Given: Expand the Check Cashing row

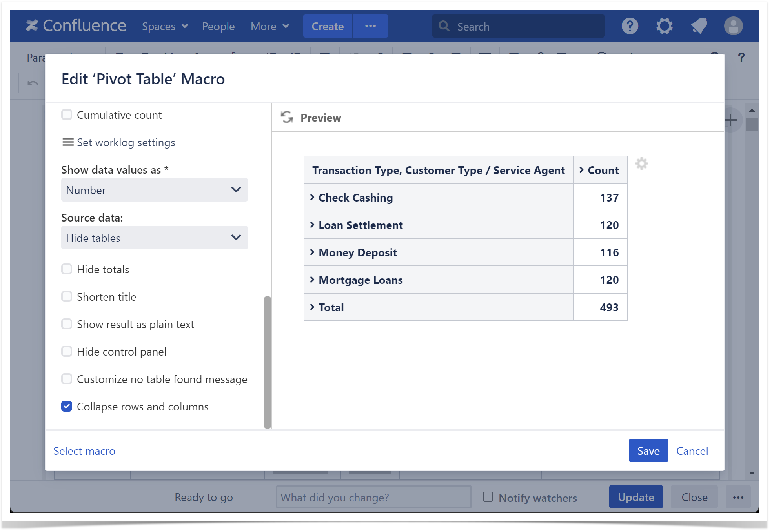Looking at the screenshot, I should (312, 198).
